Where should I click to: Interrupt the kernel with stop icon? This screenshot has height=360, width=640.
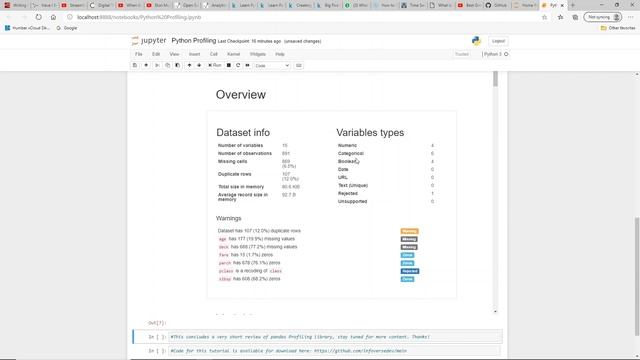(x=229, y=65)
